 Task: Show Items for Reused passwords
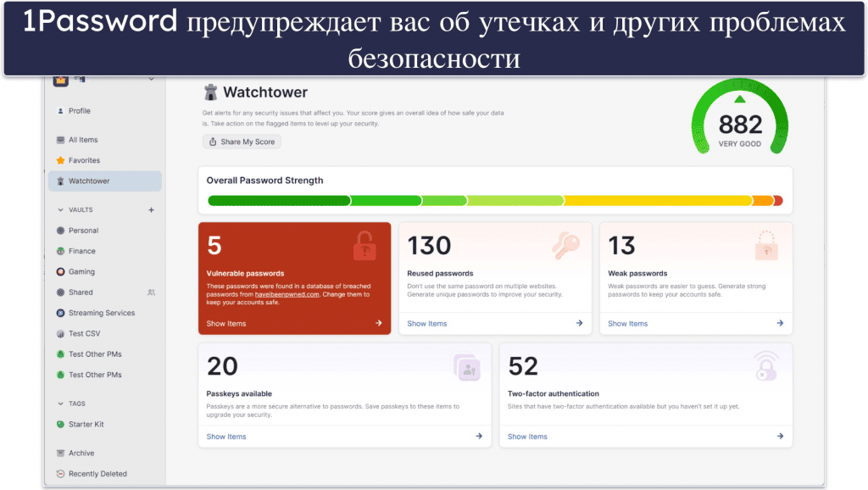click(427, 323)
